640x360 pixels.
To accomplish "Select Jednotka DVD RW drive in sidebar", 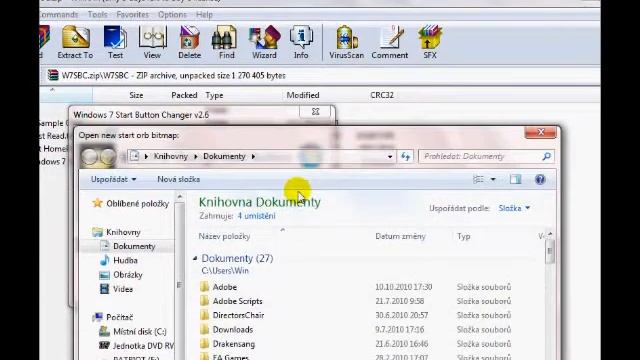I will 136,346.
